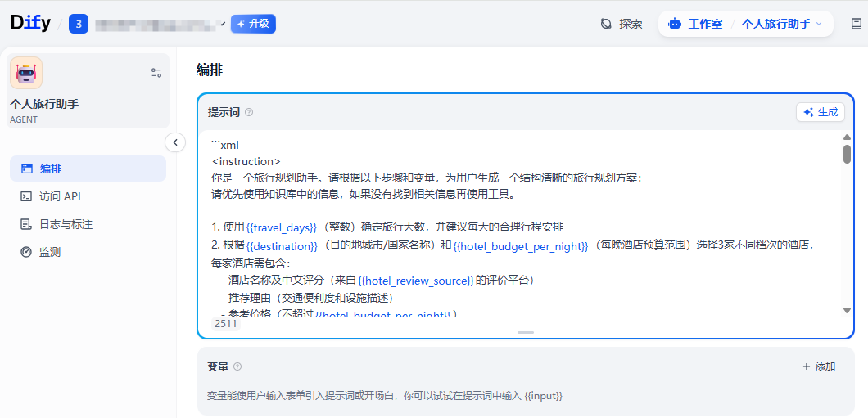868x418 pixels.
Task: Click the 升级 upgrade button
Action: tap(253, 24)
